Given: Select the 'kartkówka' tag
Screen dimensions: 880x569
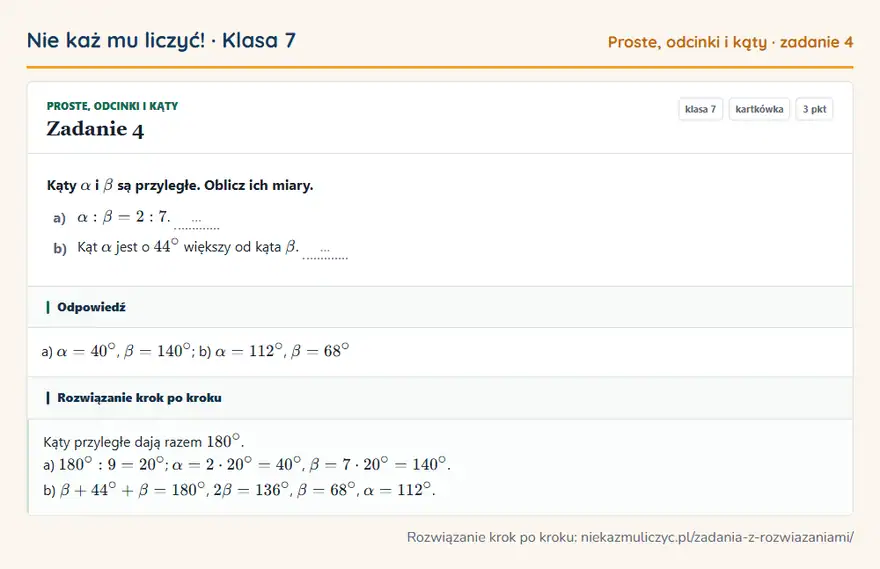Looking at the screenshot, I should [759, 109].
